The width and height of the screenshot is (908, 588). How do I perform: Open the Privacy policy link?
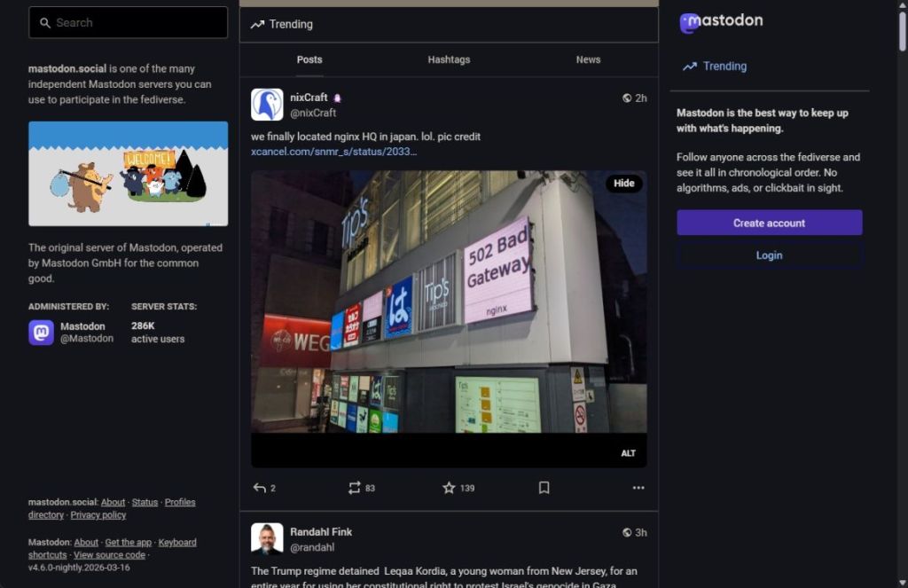pyautogui.click(x=98, y=514)
